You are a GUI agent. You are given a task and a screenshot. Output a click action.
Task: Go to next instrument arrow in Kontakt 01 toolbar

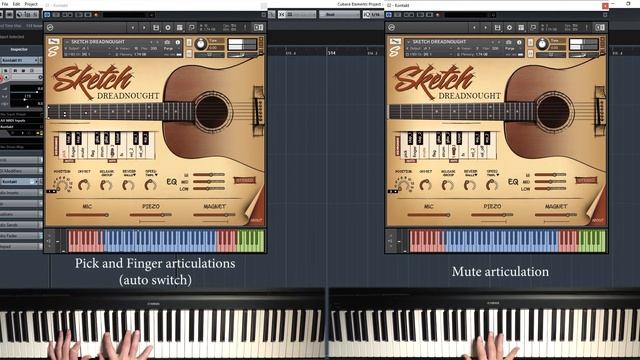coord(144,27)
